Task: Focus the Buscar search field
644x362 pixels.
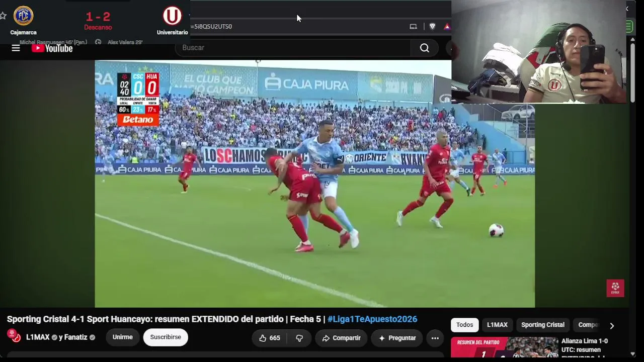Action: (293, 48)
